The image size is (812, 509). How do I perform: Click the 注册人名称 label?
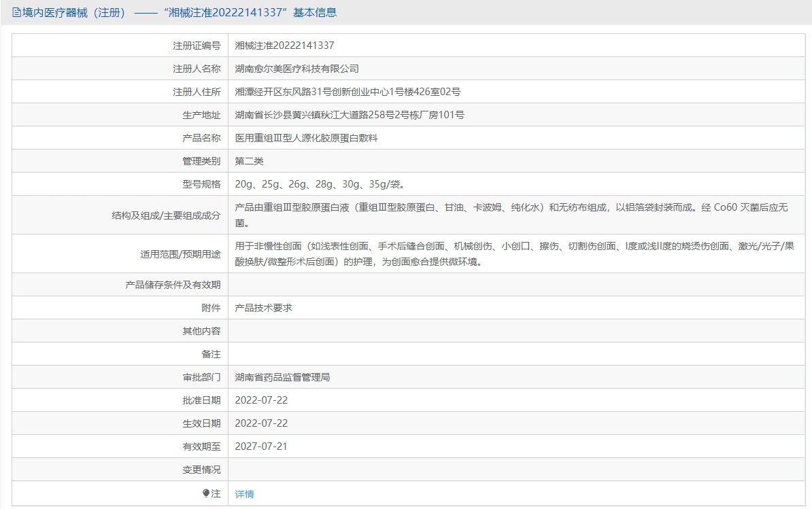point(197,69)
